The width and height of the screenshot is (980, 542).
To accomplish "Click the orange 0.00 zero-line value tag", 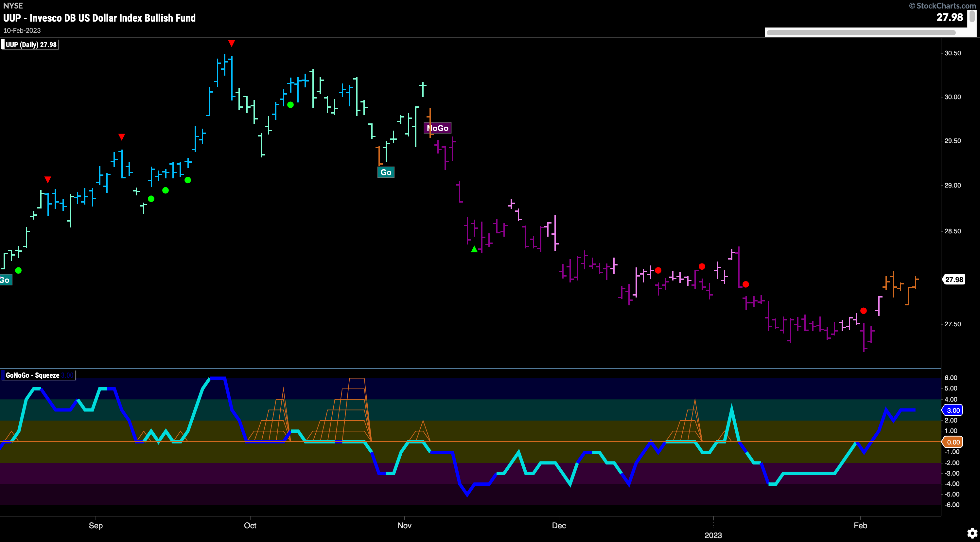I will [952, 442].
